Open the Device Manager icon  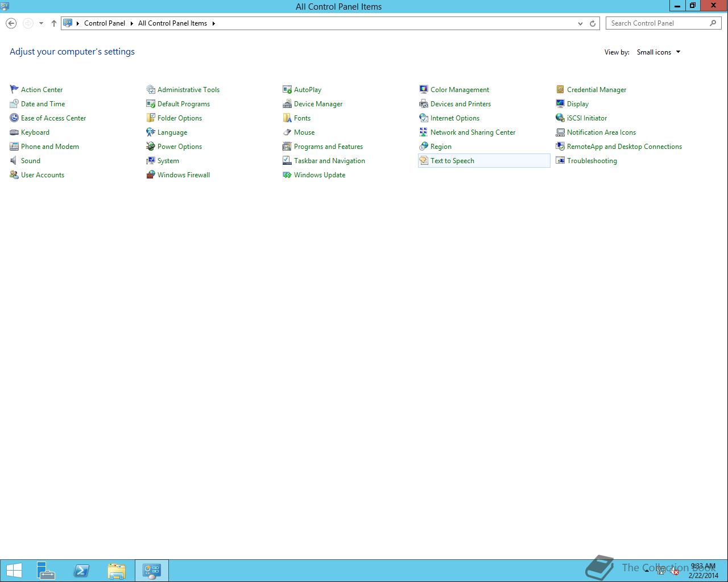point(287,103)
